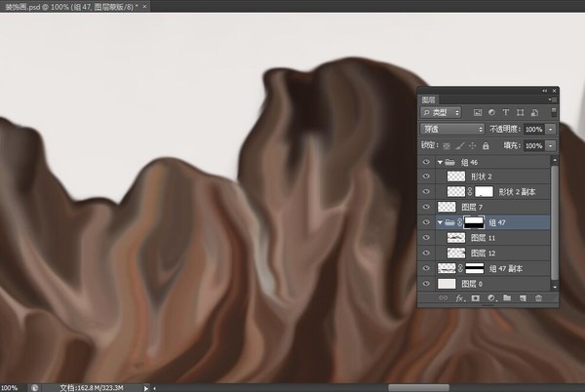Select the 图层 panel tab

click(429, 99)
